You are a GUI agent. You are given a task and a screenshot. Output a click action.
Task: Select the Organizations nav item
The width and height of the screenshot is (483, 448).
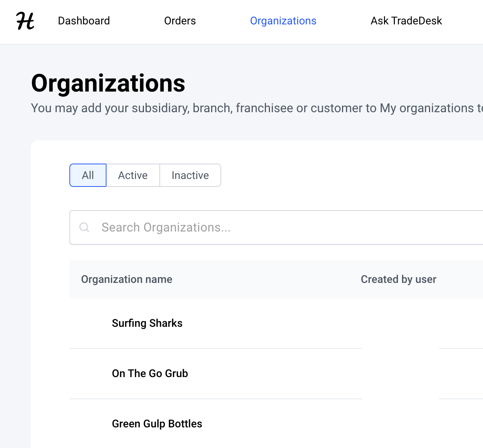point(283,21)
